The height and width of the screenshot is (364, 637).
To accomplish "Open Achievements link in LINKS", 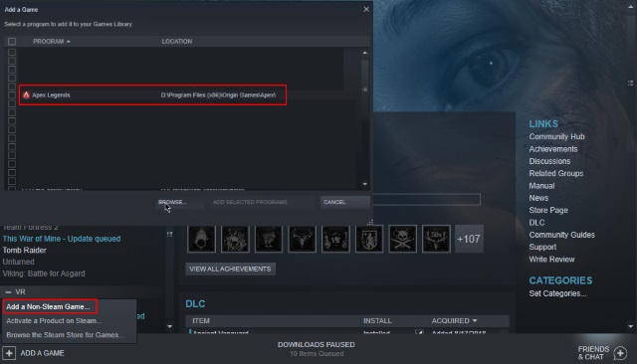I will pyautogui.click(x=553, y=149).
